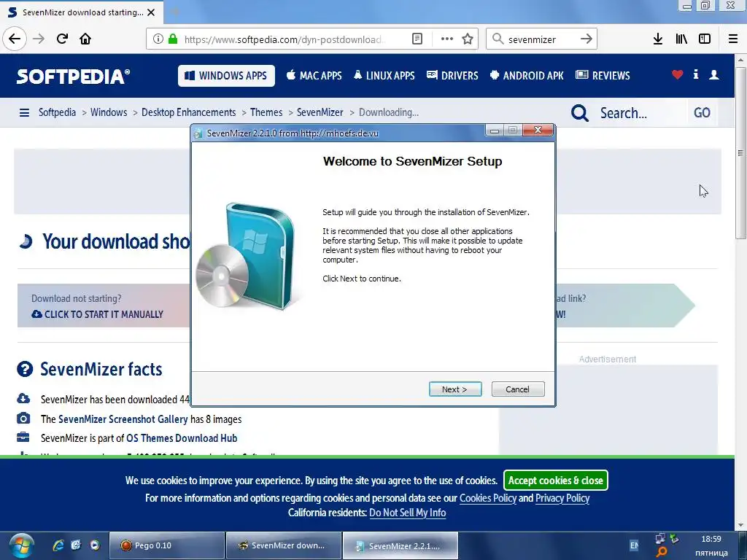
Task: Open Themes breadcrumb link
Action: click(x=266, y=112)
